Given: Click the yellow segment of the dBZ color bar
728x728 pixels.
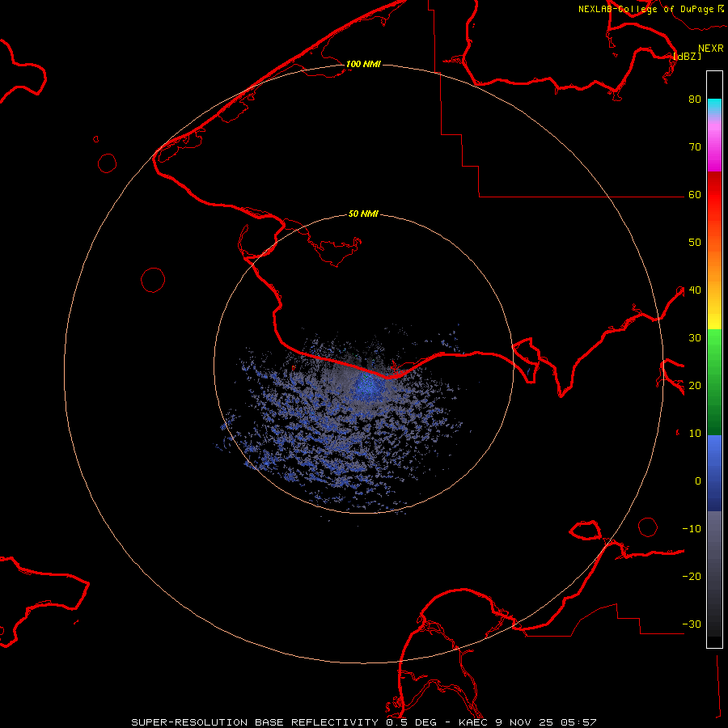Looking at the screenshot, I should [x=714, y=317].
